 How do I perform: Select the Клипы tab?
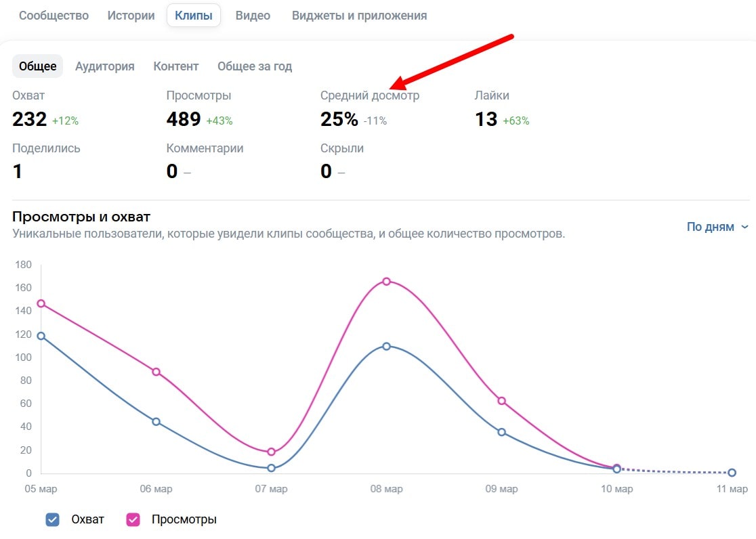pyautogui.click(x=194, y=15)
